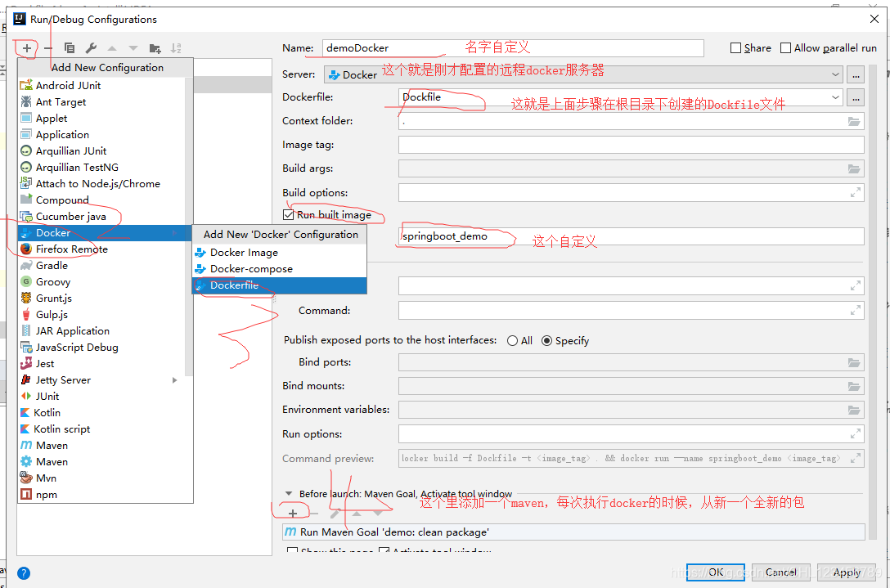Expand the Command preview field
890x588 pixels.
(x=856, y=458)
